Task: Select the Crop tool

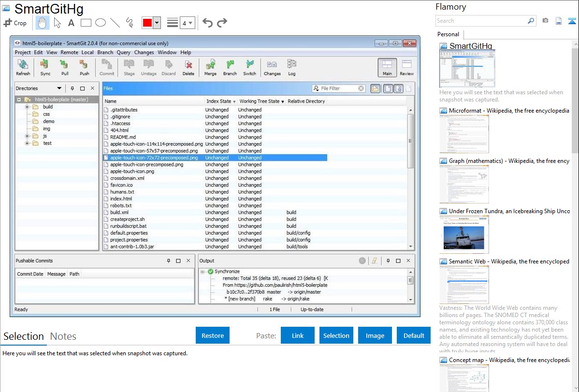Action: click(15, 23)
